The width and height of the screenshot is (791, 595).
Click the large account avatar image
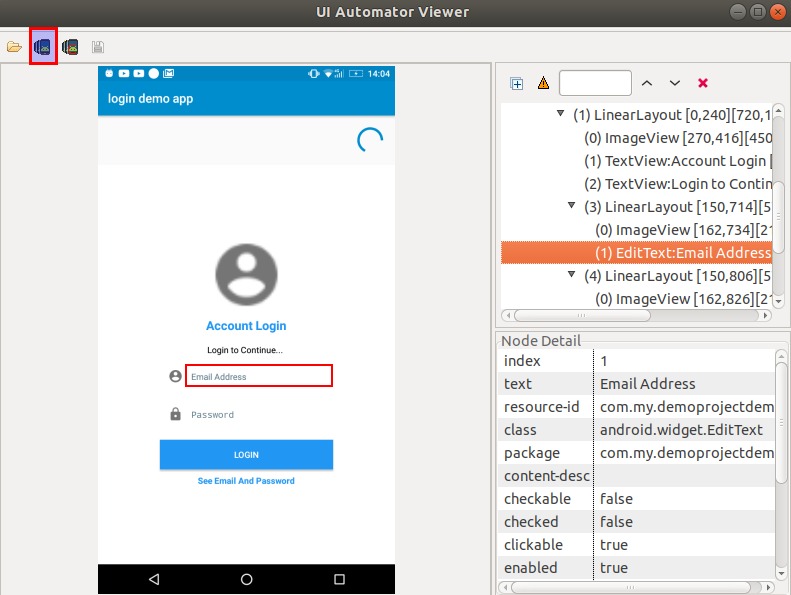coord(246,274)
